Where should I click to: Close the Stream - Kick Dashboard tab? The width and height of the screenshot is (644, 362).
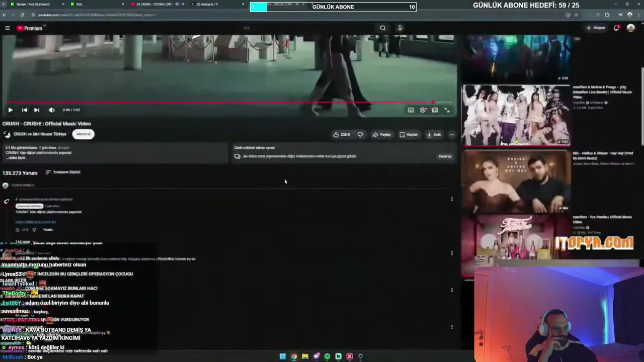click(62, 4)
